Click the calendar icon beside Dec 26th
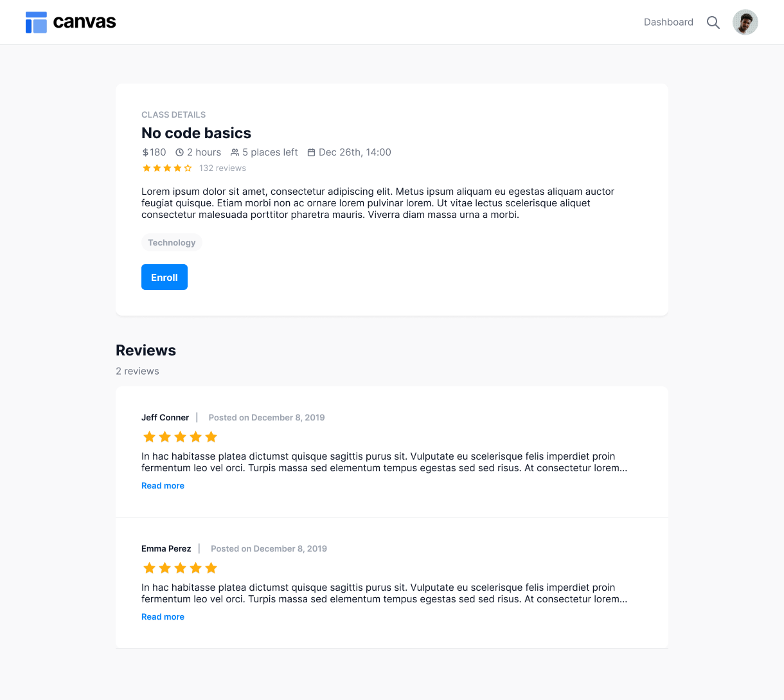The height and width of the screenshot is (700, 784). click(x=312, y=153)
